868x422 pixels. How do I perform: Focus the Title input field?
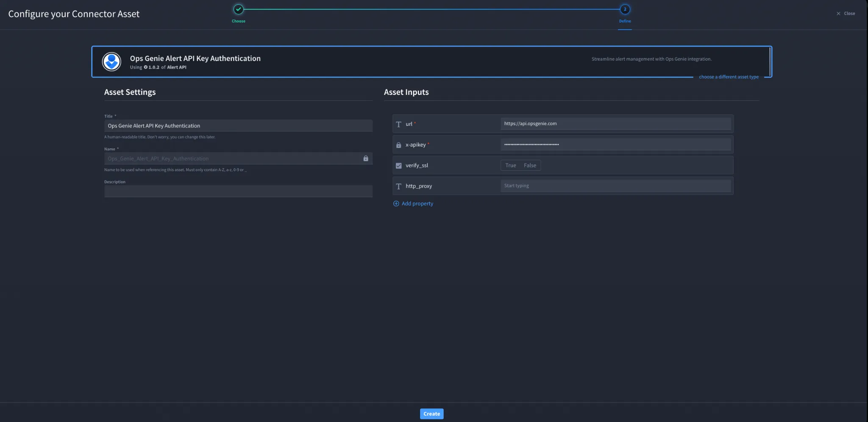[x=238, y=125]
